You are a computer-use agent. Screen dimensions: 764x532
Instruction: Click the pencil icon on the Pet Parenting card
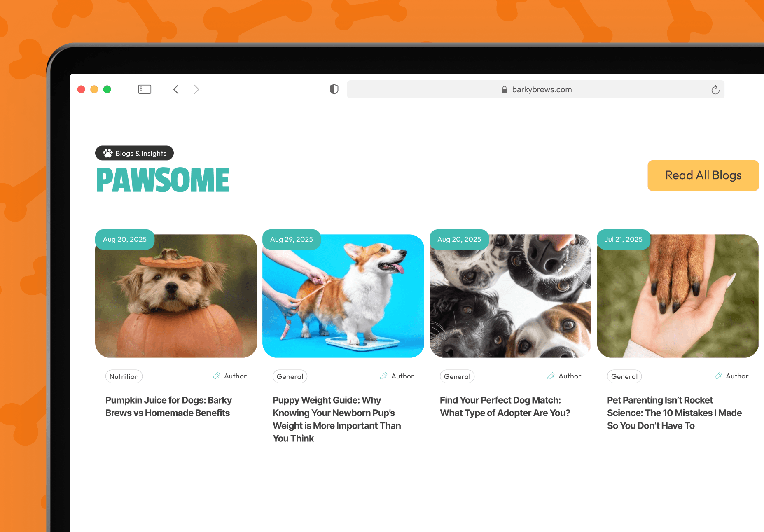point(718,376)
